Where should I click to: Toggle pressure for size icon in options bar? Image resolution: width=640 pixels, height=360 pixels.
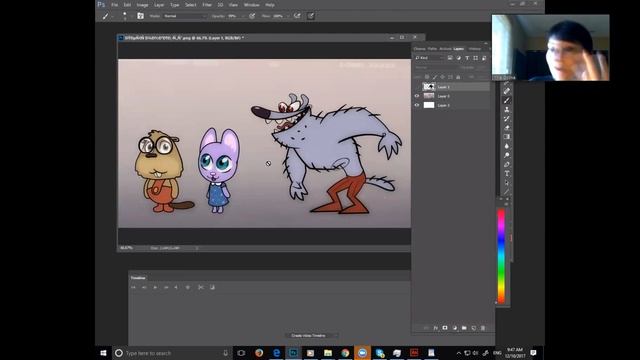311,16
